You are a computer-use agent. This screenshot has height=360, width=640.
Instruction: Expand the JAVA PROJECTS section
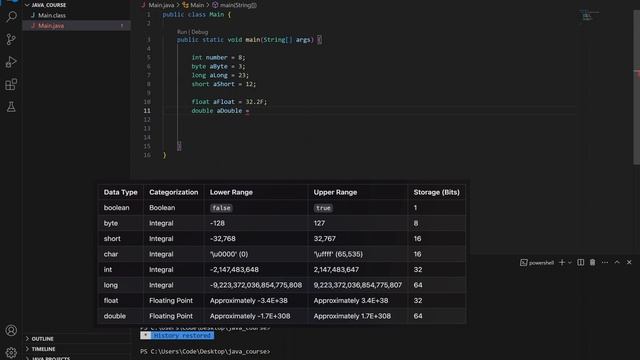click(51, 358)
